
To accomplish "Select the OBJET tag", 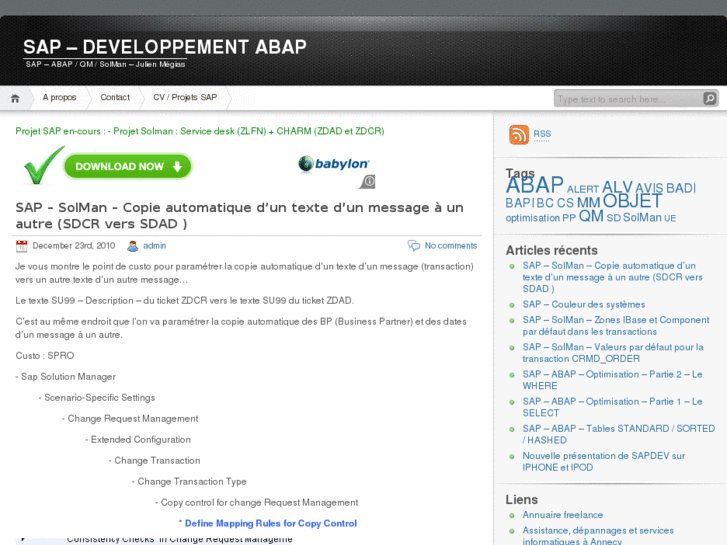I will click(x=632, y=201).
